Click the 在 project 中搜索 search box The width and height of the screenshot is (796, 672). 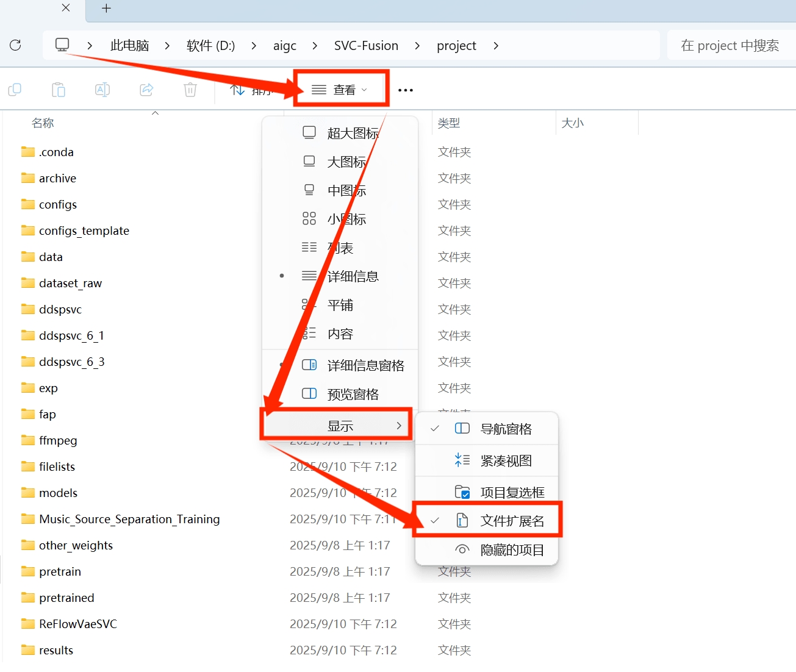[730, 46]
